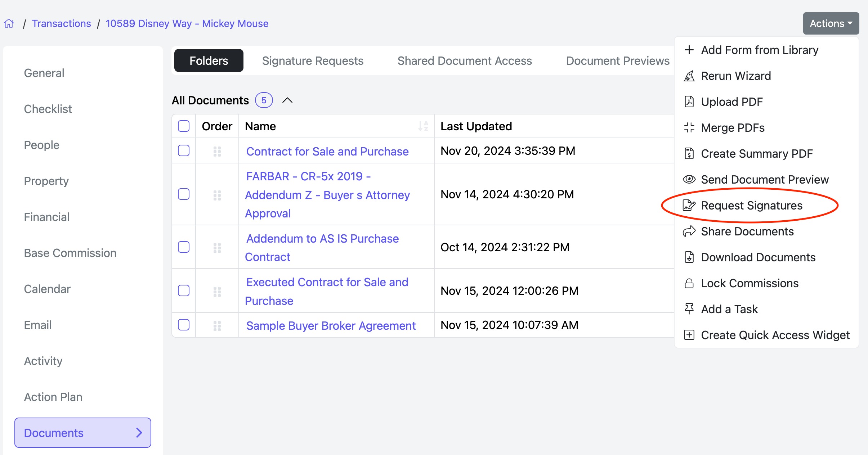Click the Send Document Preview eye icon
The image size is (868, 455).
pyautogui.click(x=689, y=179)
